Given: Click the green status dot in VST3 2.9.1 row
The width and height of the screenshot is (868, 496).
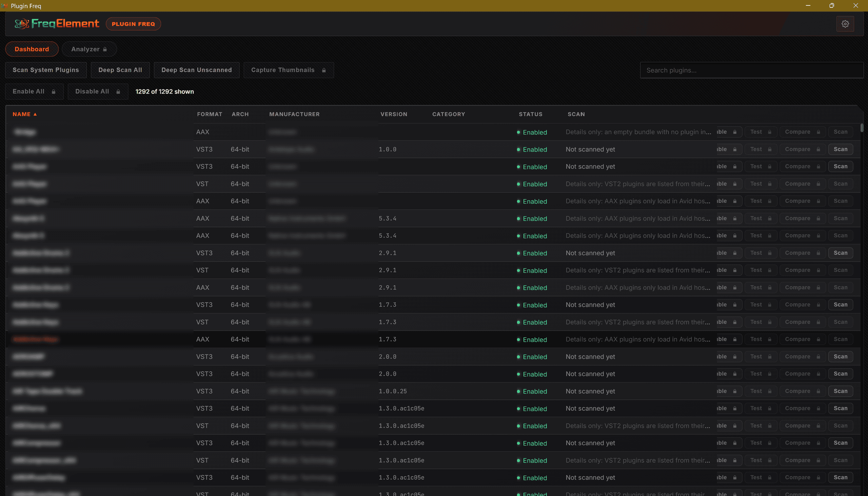Looking at the screenshot, I should point(518,253).
